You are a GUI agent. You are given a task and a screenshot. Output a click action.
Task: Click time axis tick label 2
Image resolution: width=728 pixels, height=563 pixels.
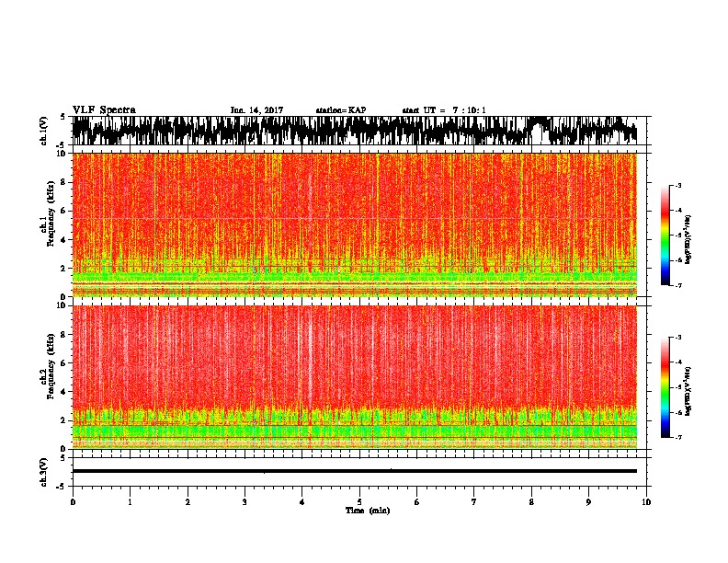(x=188, y=502)
